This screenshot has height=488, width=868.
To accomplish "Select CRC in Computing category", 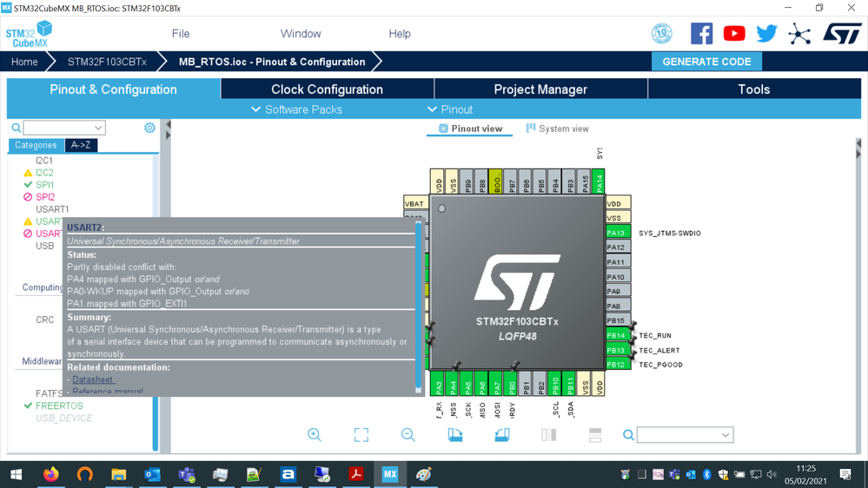I will pyautogui.click(x=45, y=320).
